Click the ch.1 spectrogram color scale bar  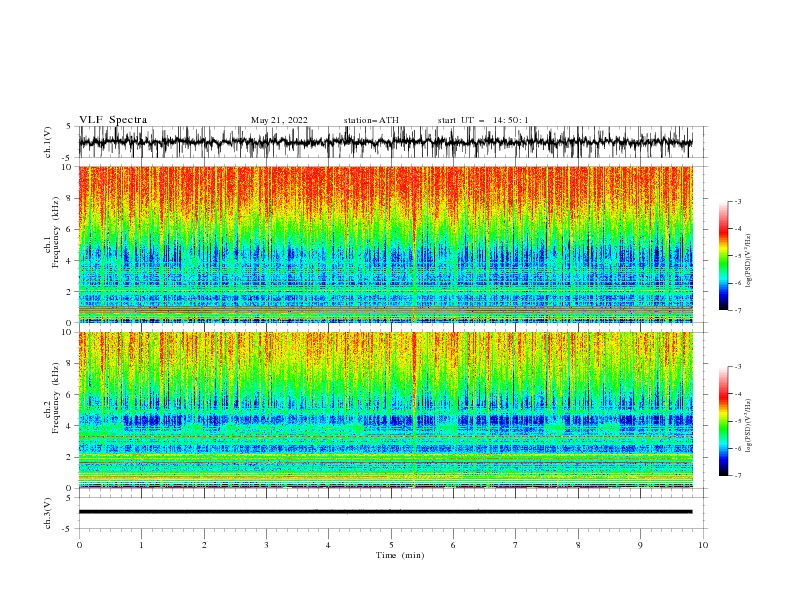tap(723, 256)
